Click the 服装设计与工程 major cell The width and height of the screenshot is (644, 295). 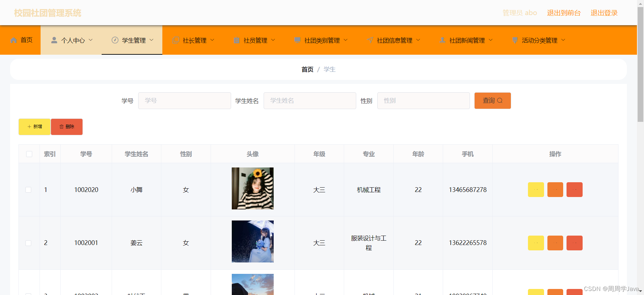[369, 243]
